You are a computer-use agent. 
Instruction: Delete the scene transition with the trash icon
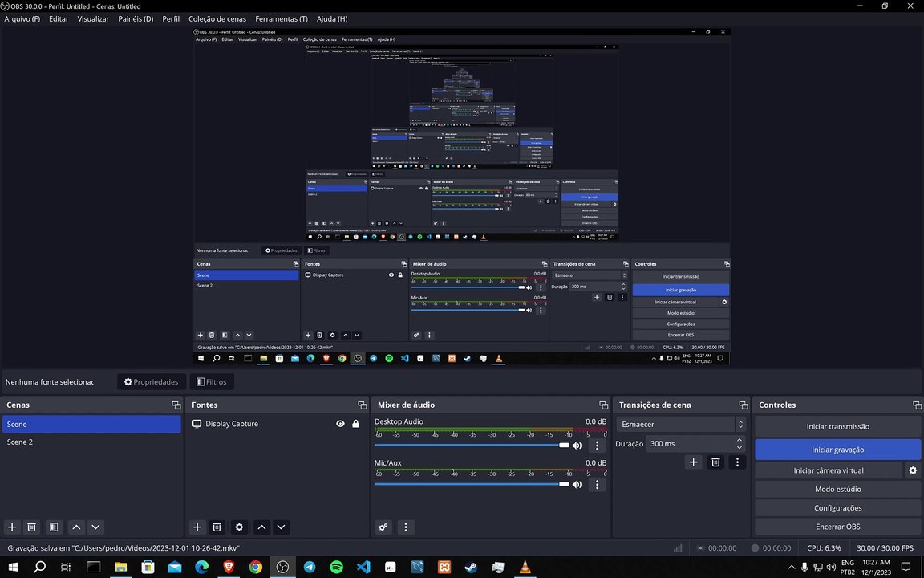click(x=715, y=462)
